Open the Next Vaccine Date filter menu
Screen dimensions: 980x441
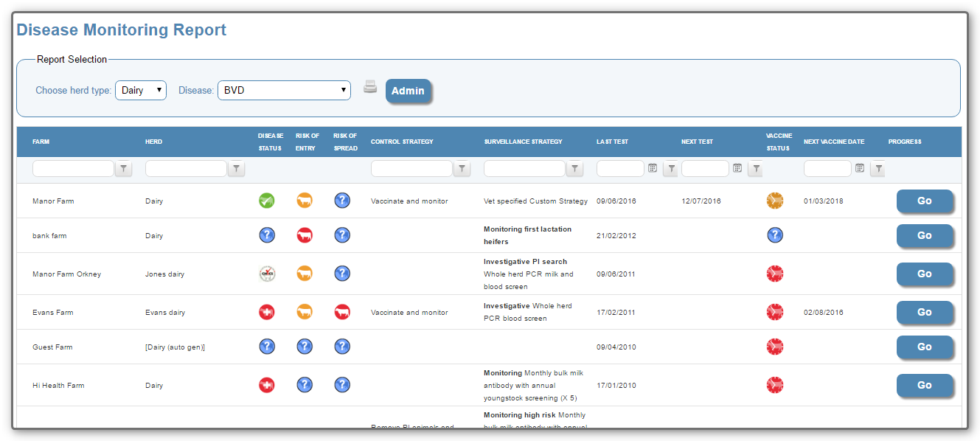[878, 169]
